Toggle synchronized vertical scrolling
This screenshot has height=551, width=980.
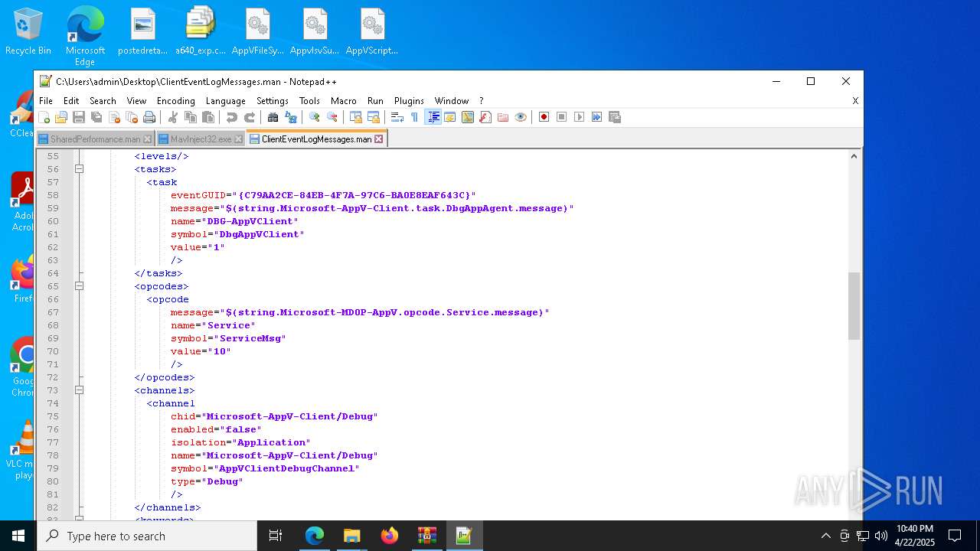355,117
